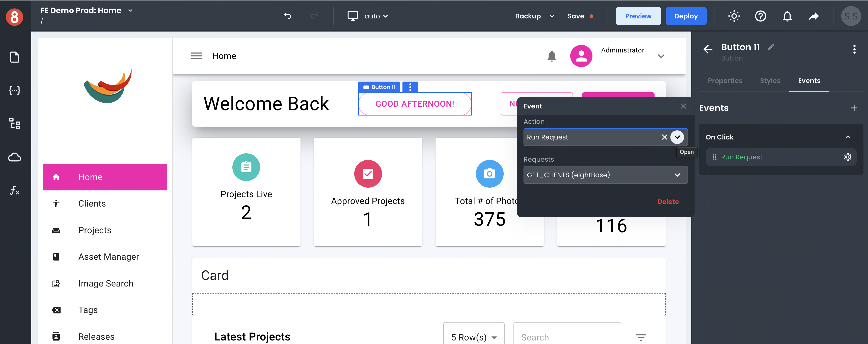Click the undo arrow in top bar
This screenshot has height=344, width=868.
tap(287, 16)
